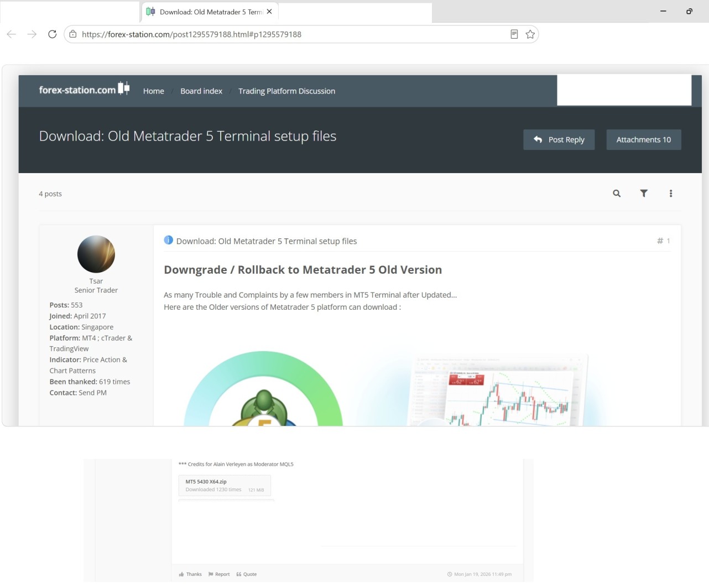Minimize the browser window
Image resolution: width=709 pixels, height=588 pixels.
(x=663, y=11)
